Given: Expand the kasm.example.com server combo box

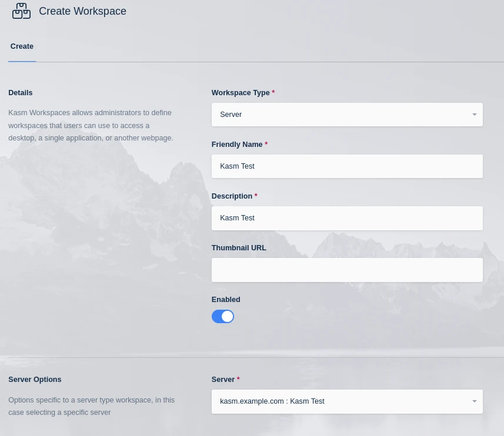Looking at the screenshot, I should click(x=347, y=401).
